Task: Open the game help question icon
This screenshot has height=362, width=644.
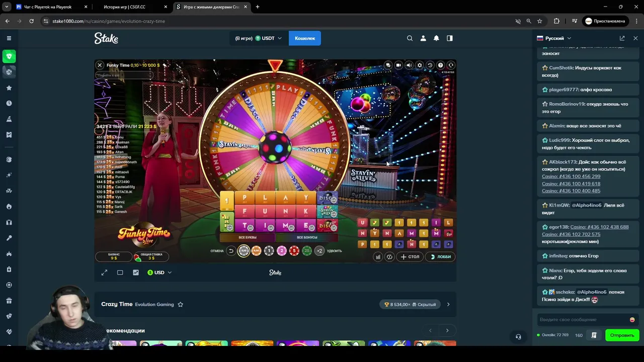Action: 441,65
